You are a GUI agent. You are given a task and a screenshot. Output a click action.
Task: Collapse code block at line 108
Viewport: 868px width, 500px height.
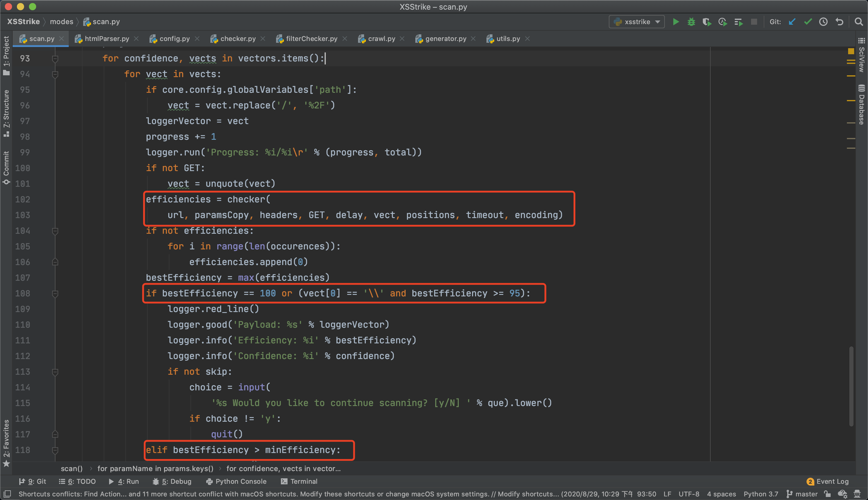pos(55,294)
